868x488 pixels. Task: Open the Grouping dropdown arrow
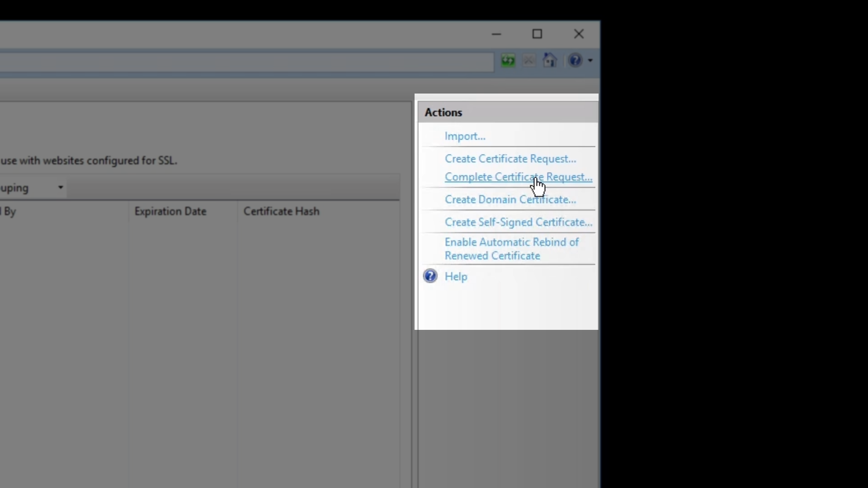(x=60, y=188)
